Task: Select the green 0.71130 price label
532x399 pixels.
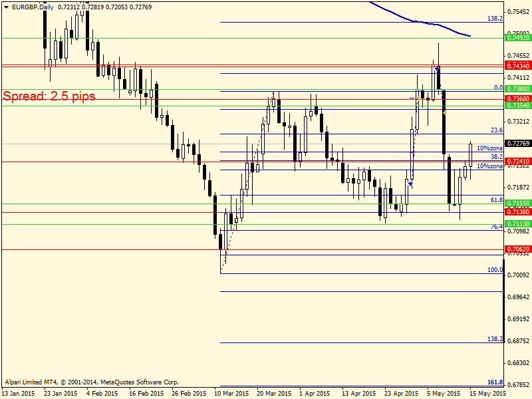Action: pyautogui.click(x=518, y=224)
